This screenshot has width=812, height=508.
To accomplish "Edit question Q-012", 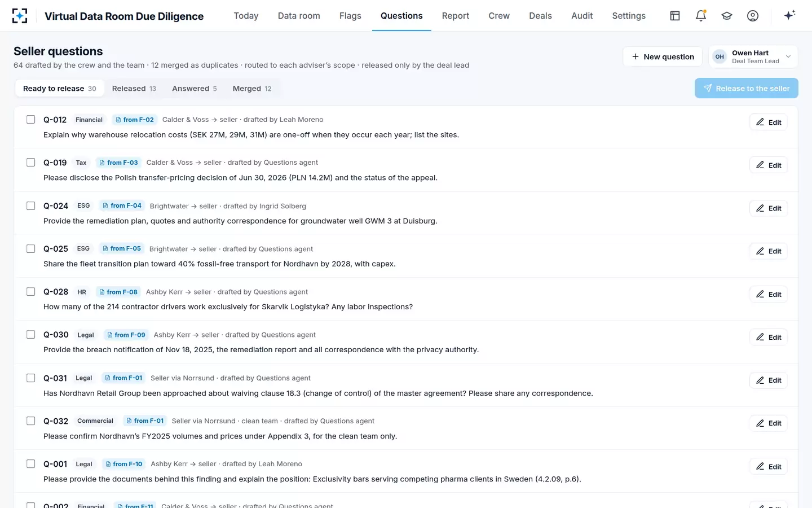I will pos(769,122).
